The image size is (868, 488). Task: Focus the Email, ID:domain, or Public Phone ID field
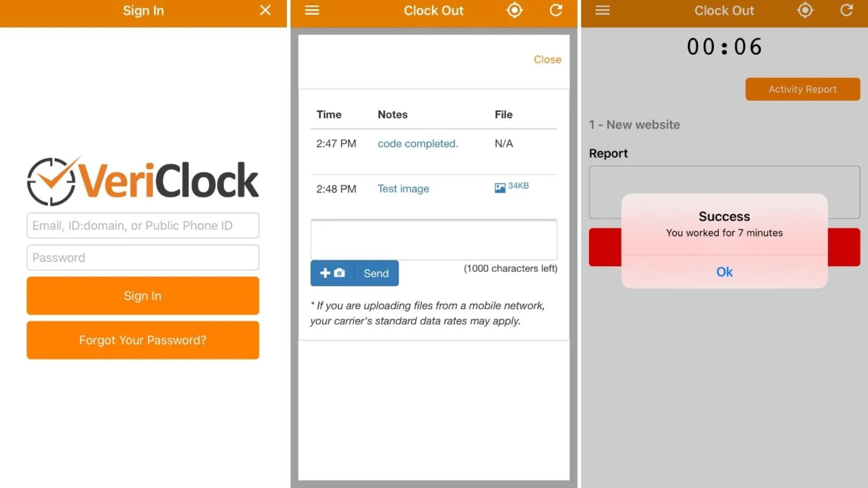(x=143, y=226)
